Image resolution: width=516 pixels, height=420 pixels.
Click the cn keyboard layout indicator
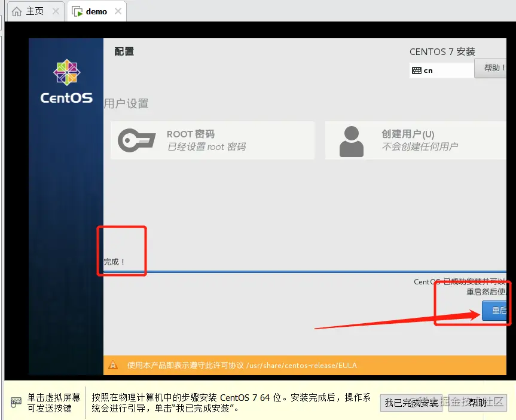click(441, 70)
